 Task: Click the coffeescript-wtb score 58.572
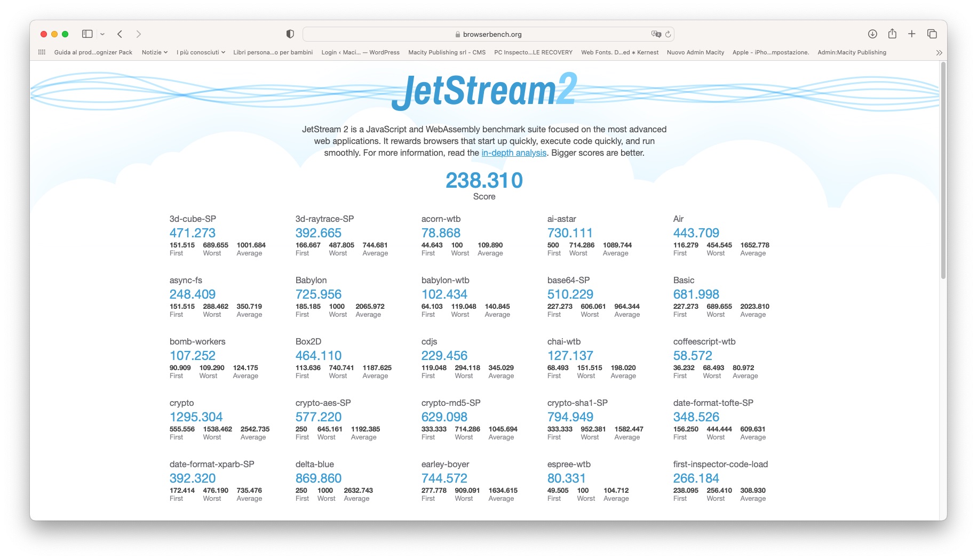pyautogui.click(x=693, y=356)
